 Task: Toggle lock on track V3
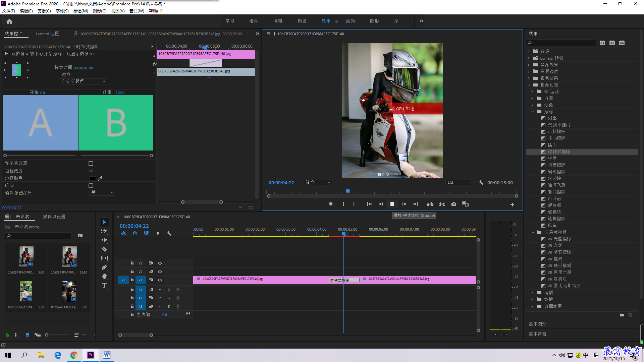point(132,263)
